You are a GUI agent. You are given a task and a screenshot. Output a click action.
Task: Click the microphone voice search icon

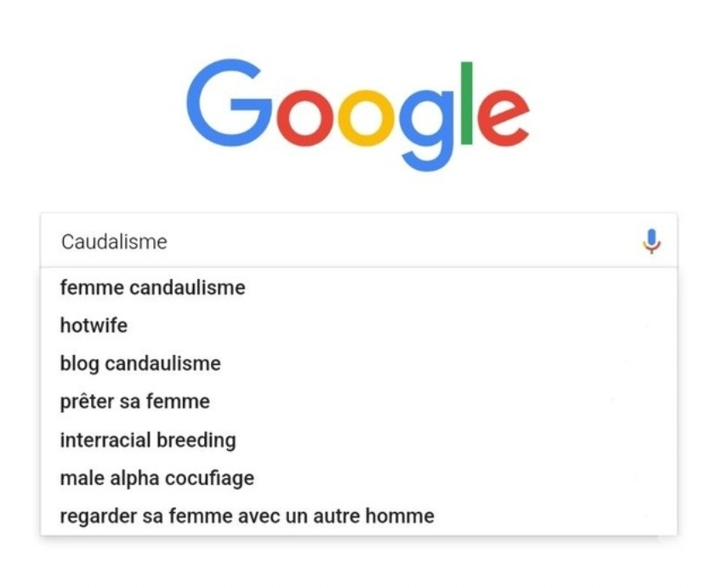pos(652,242)
